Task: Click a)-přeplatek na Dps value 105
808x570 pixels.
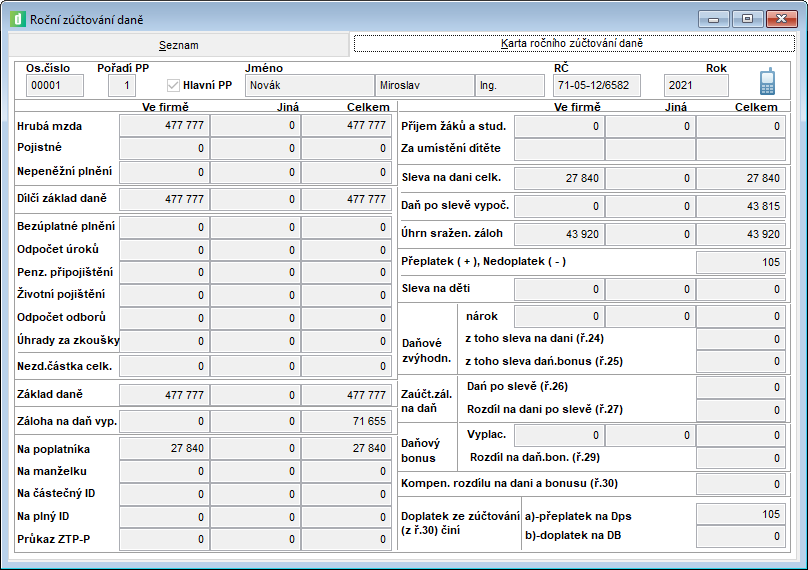Action: (x=741, y=514)
